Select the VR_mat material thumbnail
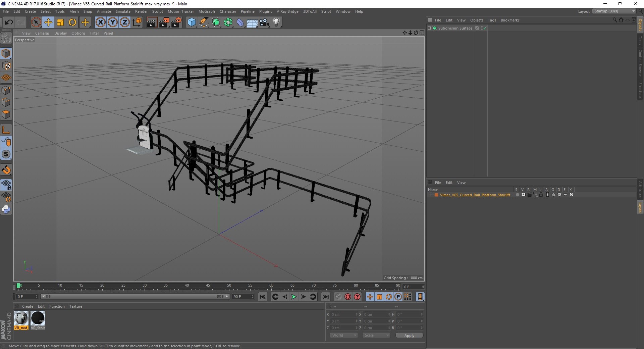Image resolution: width=644 pixels, height=349 pixels. 21,320
